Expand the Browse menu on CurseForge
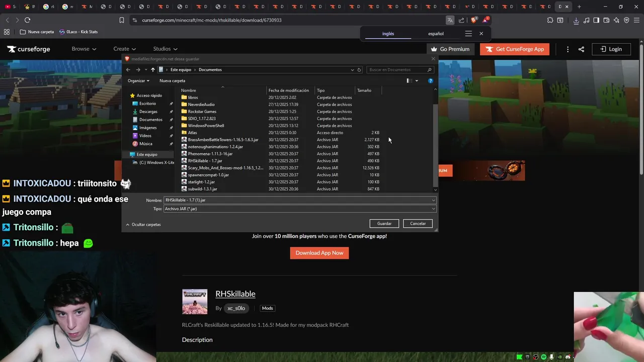Image resolution: width=644 pixels, height=362 pixels. (84, 49)
